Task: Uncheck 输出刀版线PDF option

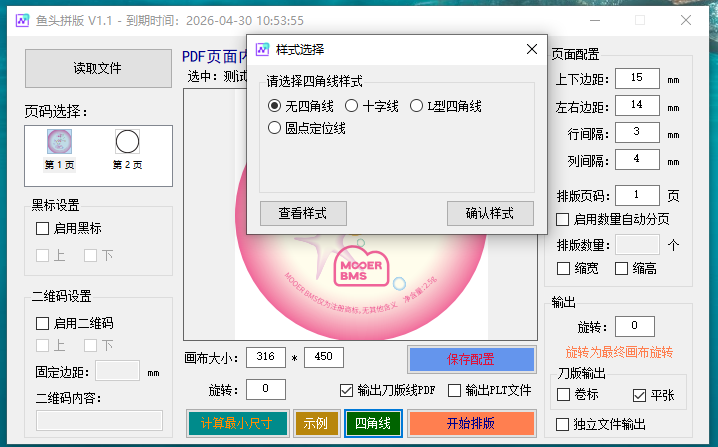Action: (x=347, y=390)
